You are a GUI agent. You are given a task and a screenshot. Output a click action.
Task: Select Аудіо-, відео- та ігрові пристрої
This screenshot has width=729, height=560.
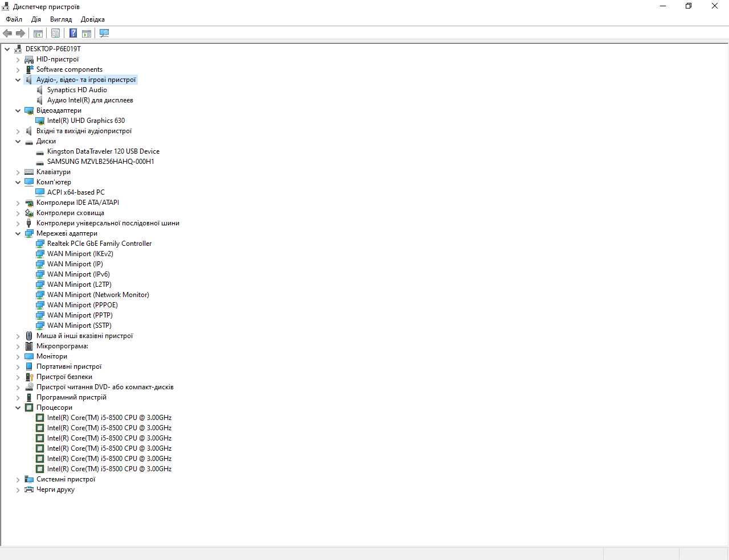[x=86, y=80]
